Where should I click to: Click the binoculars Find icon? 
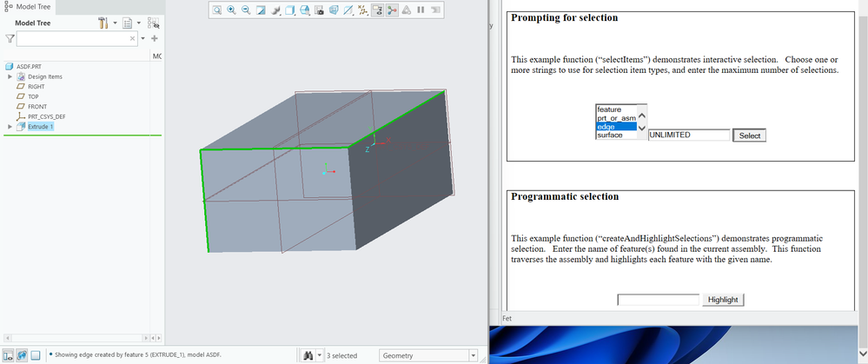[x=307, y=354]
